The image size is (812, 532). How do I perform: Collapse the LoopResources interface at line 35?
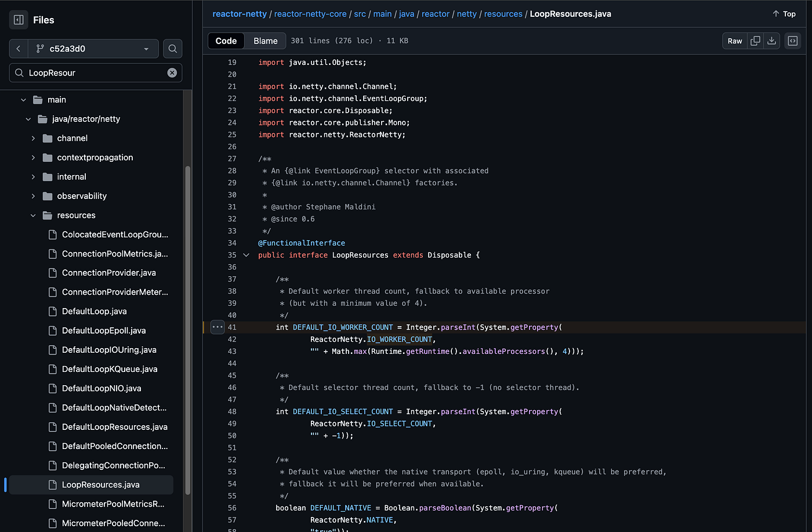[246, 255]
